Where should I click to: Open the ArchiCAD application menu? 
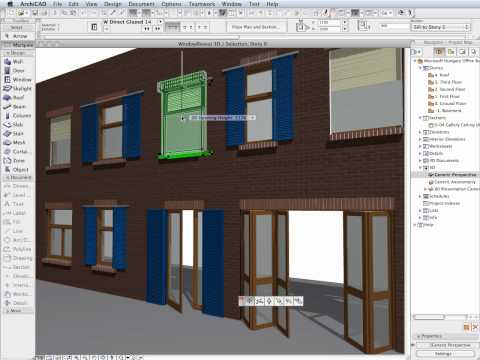point(33,4)
